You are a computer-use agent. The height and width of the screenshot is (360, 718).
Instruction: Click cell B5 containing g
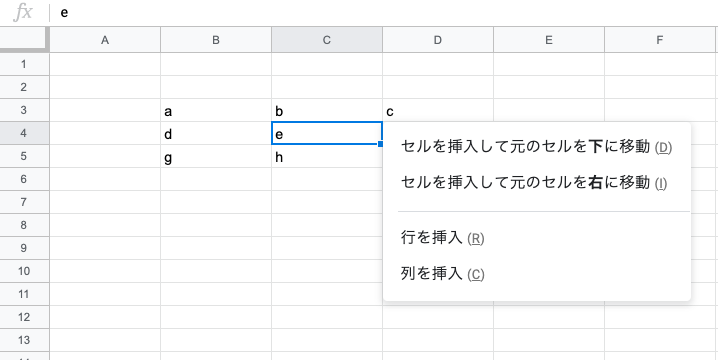pos(216,156)
